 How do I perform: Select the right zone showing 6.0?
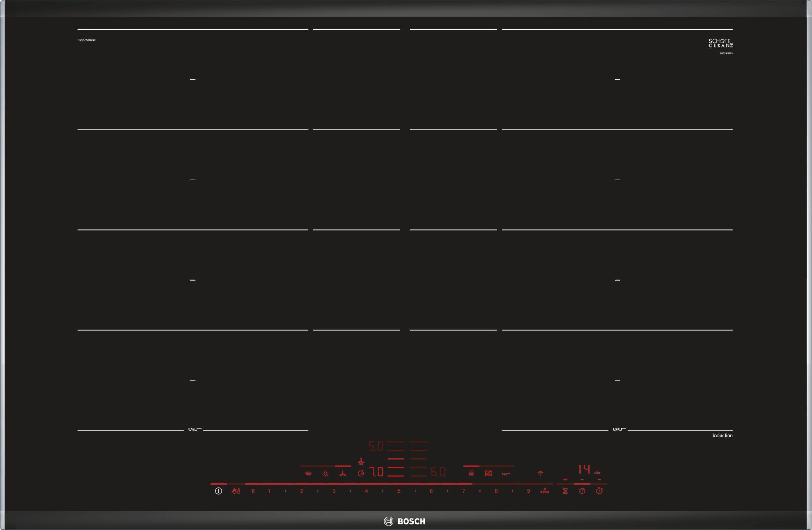pyautogui.click(x=438, y=472)
